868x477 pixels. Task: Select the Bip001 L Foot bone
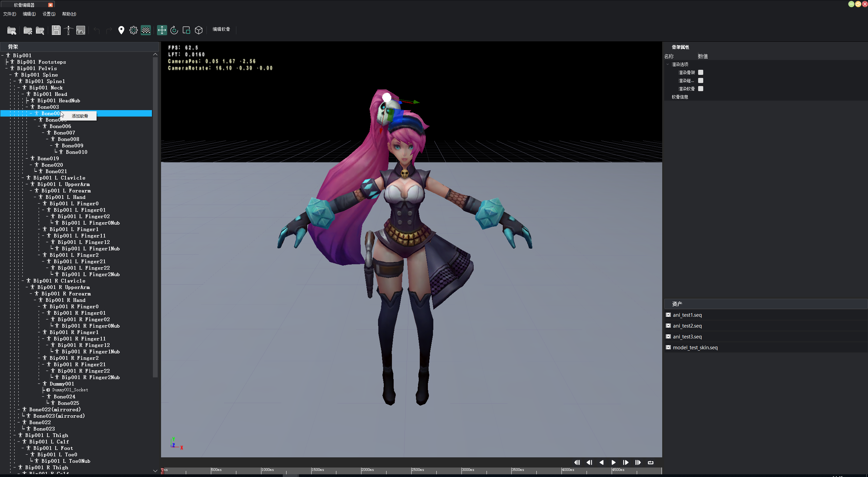pyautogui.click(x=53, y=448)
